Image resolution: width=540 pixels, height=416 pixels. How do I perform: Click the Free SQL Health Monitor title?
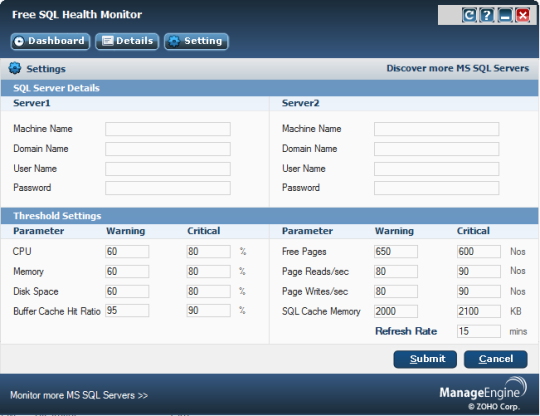(77, 14)
